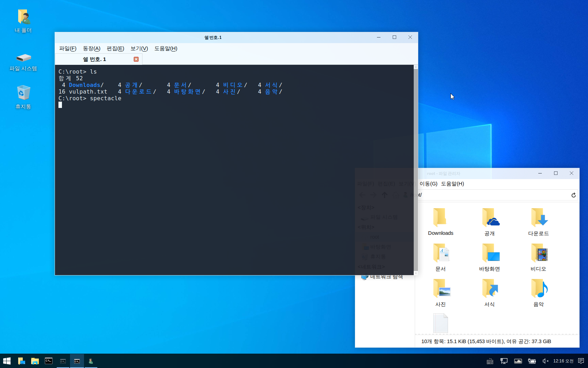Click the up arrow of the terminal scrollbar
588x368 pixels.
point(416,67)
